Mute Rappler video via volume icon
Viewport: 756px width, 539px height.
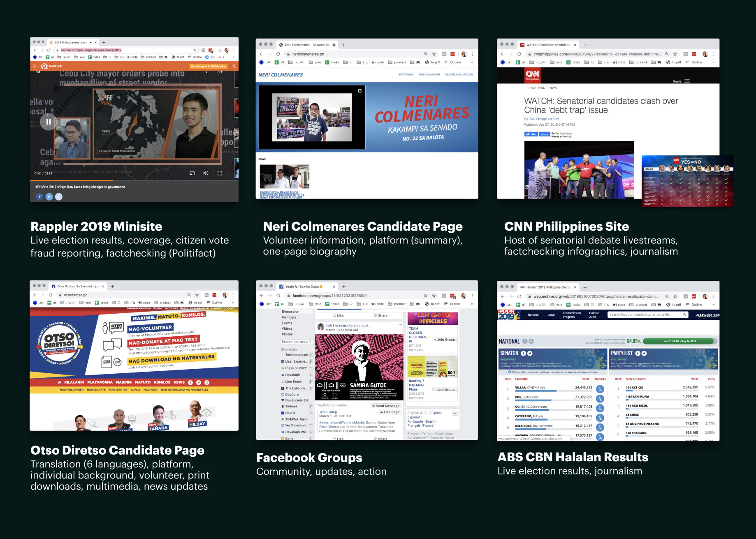pyautogui.click(x=206, y=173)
